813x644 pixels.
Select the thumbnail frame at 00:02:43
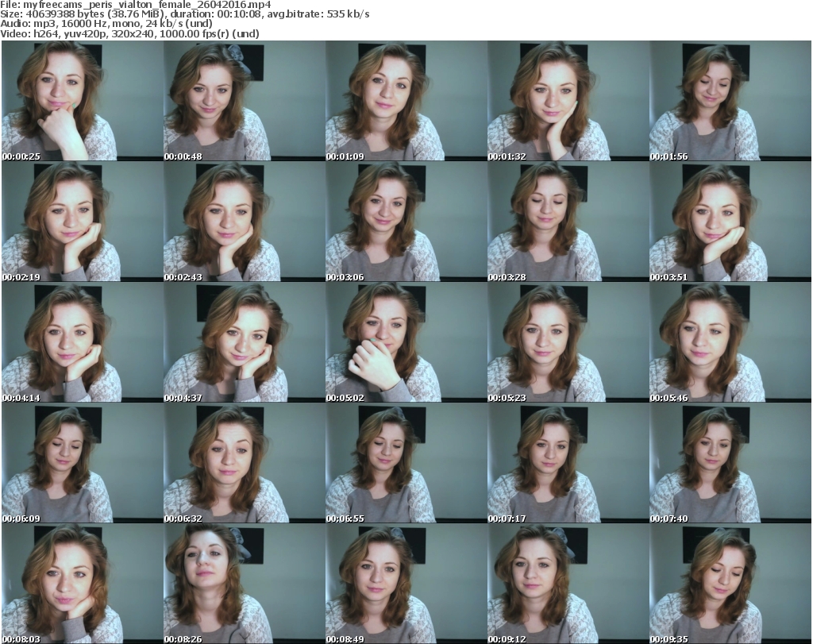click(x=245, y=222)
